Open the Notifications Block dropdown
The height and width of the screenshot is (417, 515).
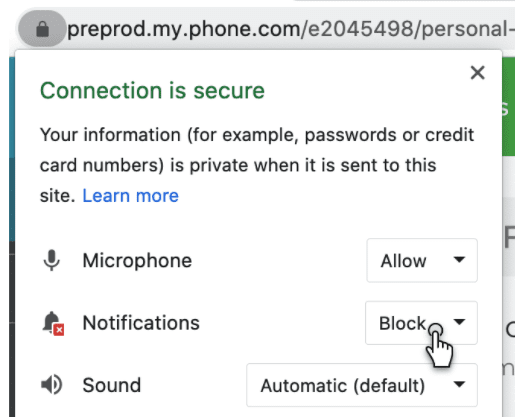tap(421, 323)
